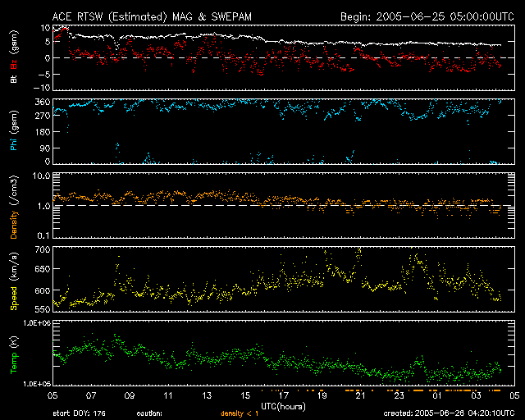Click the 09 hour tick label
The image size is (525, 420).
click(129, 395)
